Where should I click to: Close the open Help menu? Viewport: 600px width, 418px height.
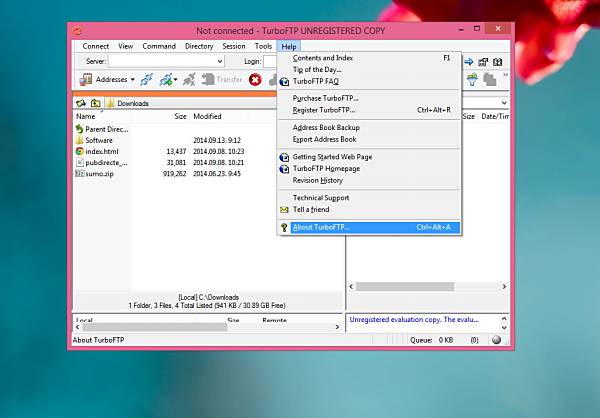(289, 46)
